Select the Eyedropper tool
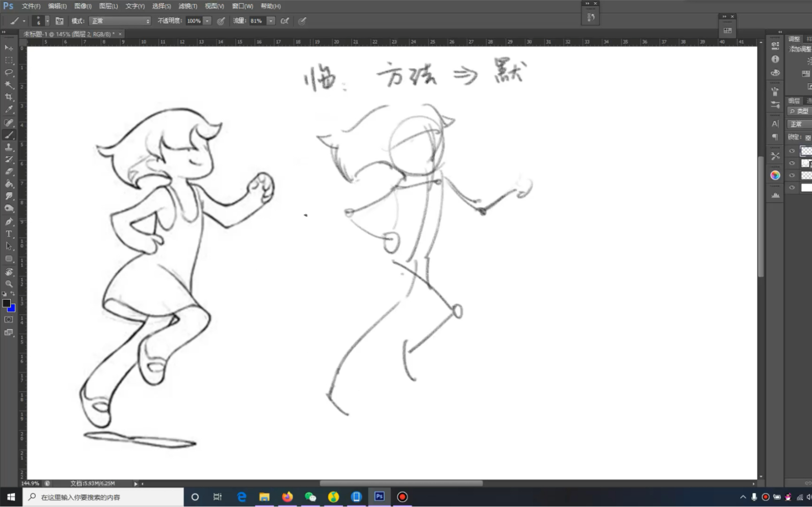The image size is (812, 507). [9, 110]
